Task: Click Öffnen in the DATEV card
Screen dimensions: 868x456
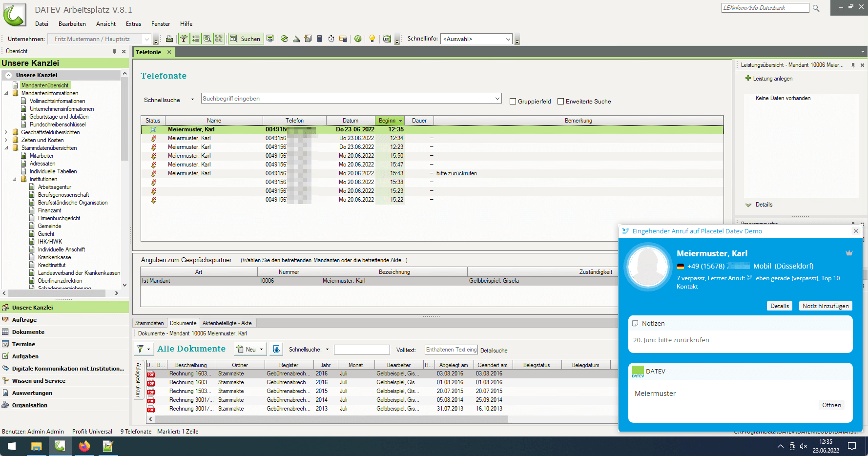Action: pyautogui.click(x=831, y=405)
